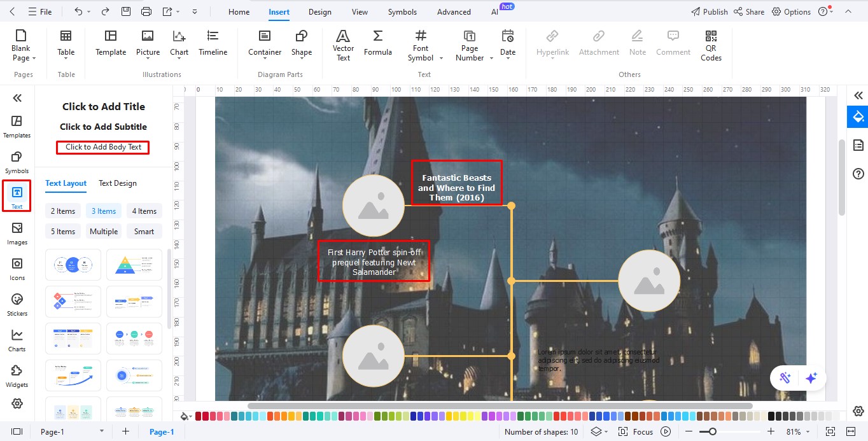
Task: Click the Share button
Action: pyautogui.click(x=749, y=11)
